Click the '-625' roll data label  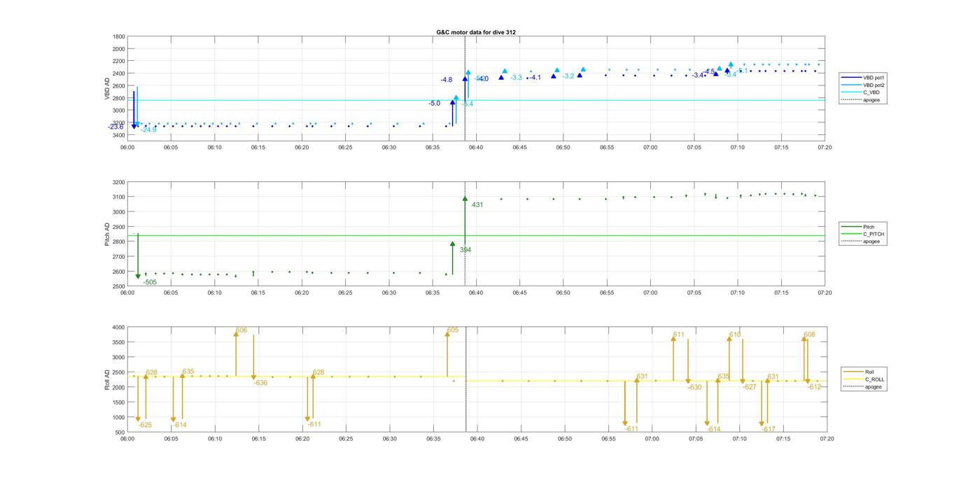[x=145, y=425]
